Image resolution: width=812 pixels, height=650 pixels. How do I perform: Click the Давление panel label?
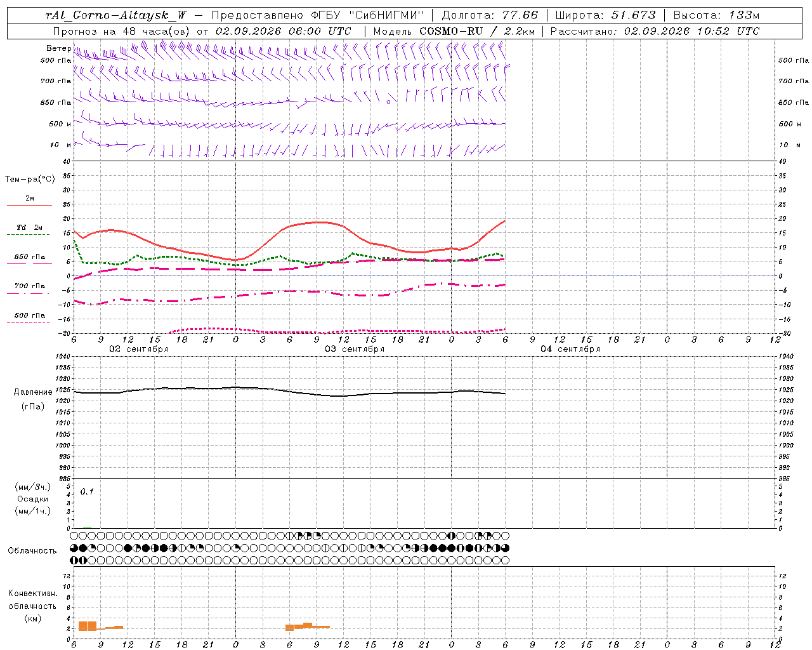click(x=33, y=392)
